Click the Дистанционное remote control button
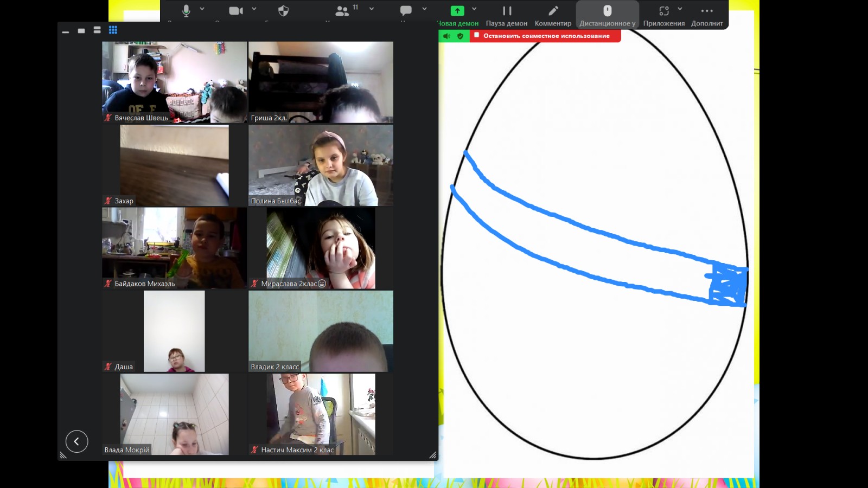Image resolution: width=868 pixels, height=488 pixels. click(x=607, y=15)
